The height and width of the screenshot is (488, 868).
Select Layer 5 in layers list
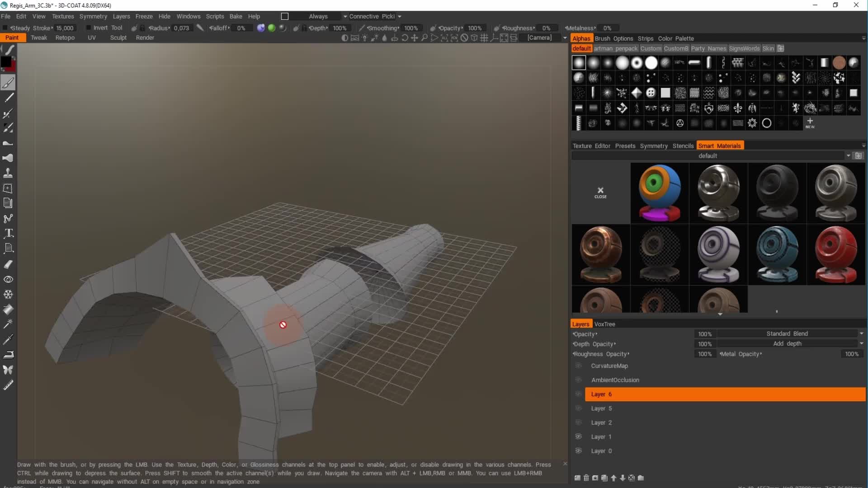pyautogui.click(x=601, y=408)
